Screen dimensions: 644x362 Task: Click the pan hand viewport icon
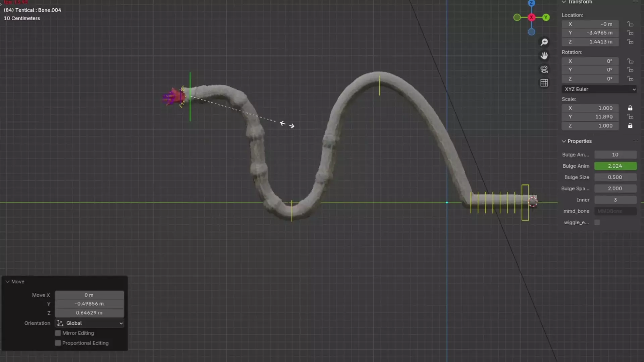pos(544,56)
